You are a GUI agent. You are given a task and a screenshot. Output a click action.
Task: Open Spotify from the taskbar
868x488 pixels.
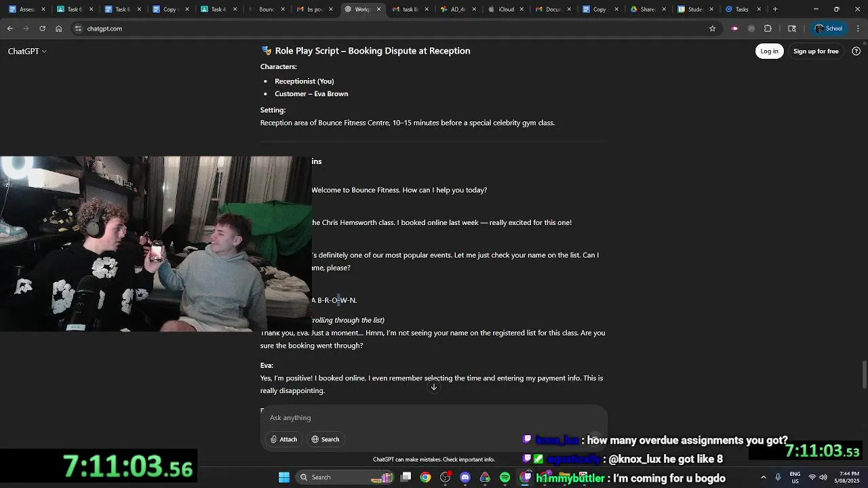[x=505, y=477]
